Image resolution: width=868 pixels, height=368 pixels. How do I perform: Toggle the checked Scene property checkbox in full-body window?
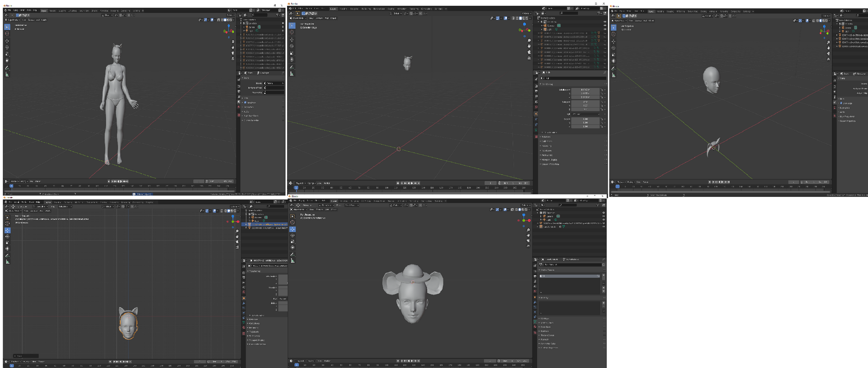click(245, 103)
